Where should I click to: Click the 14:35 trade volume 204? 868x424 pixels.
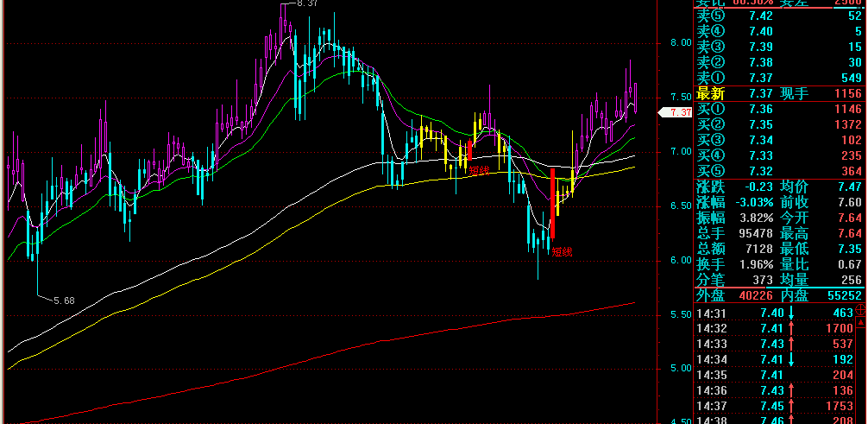(x=843, y=376)
